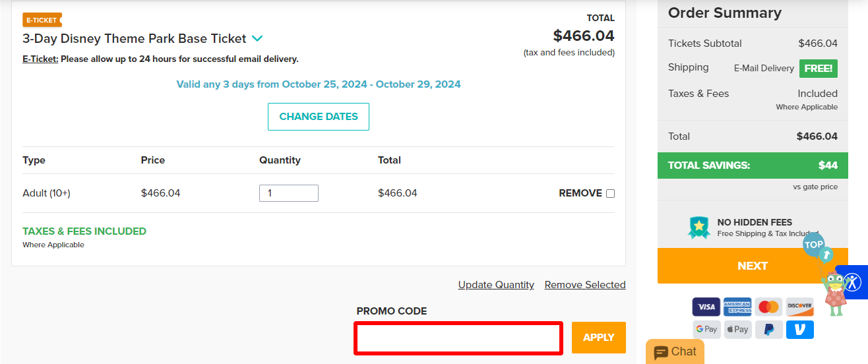This screenshot has width=868, height=364.
Task: Click the Google Pay icon
Action: coord(706,329)
